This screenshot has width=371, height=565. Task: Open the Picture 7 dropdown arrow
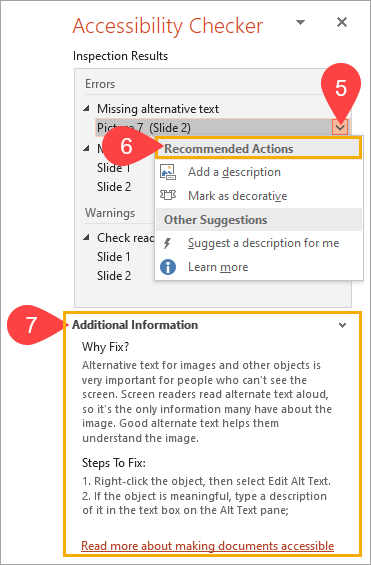340,128
